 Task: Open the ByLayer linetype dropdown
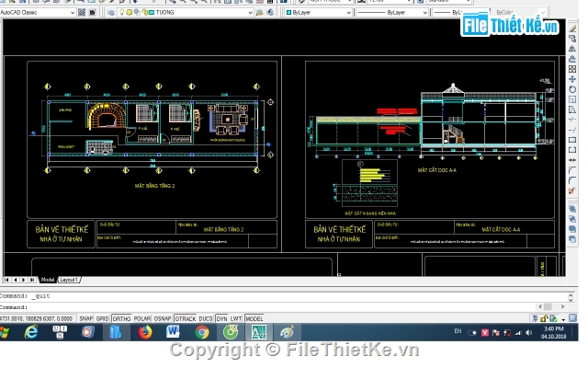[x=424, y=12]
